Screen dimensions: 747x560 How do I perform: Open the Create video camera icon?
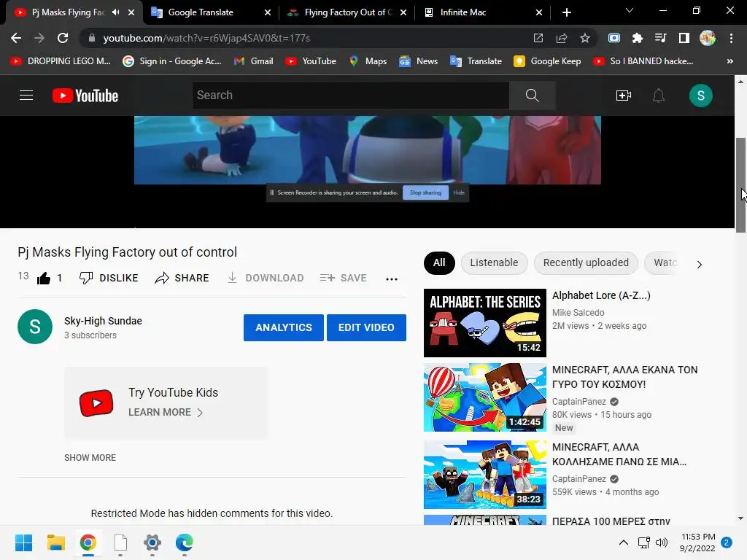[624, 96]
